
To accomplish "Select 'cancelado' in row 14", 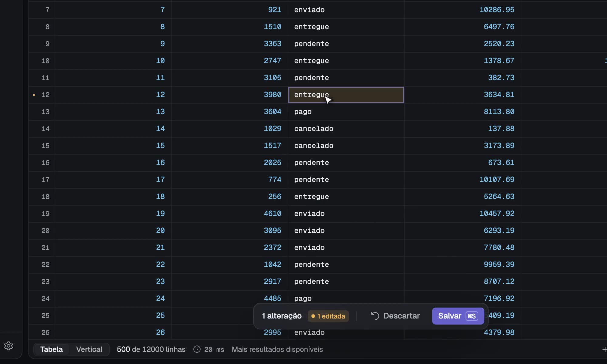I will point(346,129).
